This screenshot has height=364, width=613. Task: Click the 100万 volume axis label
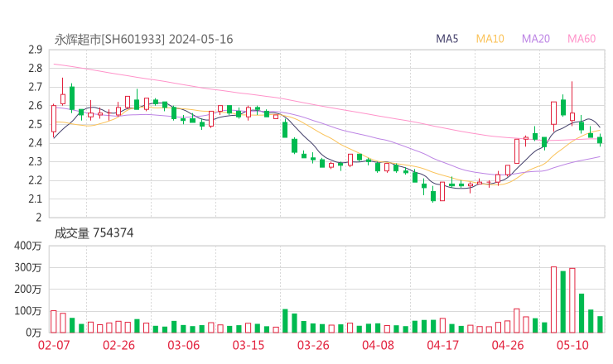(x=29, y=311)
